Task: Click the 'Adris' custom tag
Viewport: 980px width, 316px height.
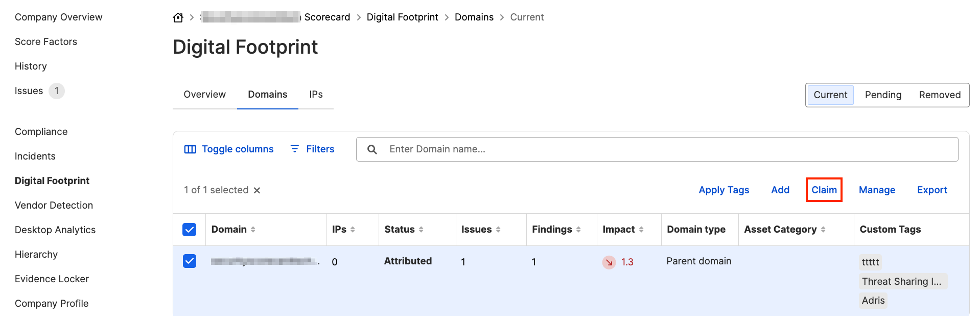Action: [873, 300]
